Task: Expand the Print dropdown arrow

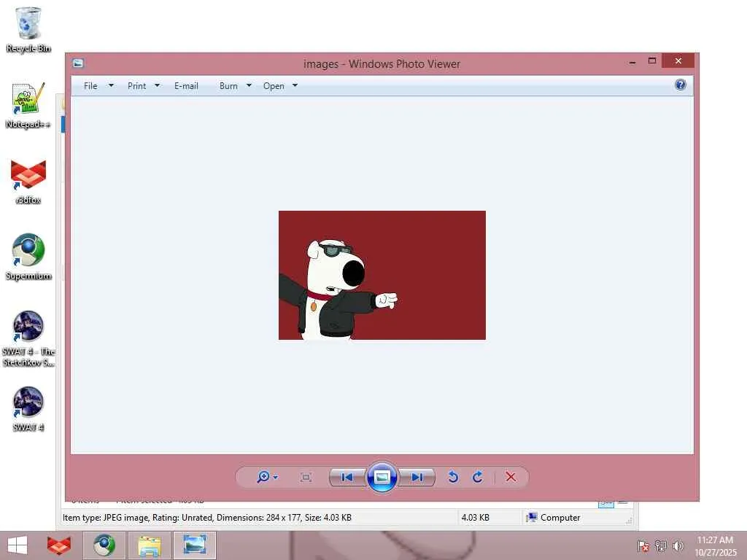Action: (x=158, y=86)
